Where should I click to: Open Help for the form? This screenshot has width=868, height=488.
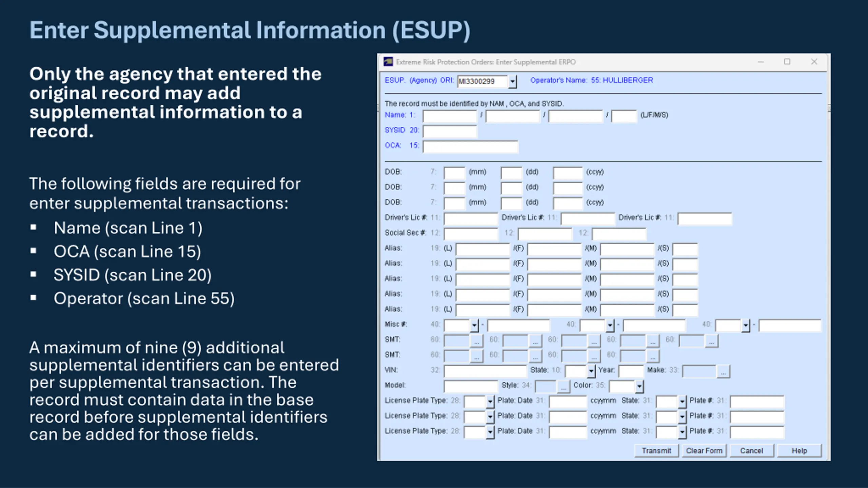tap(799, 451)
